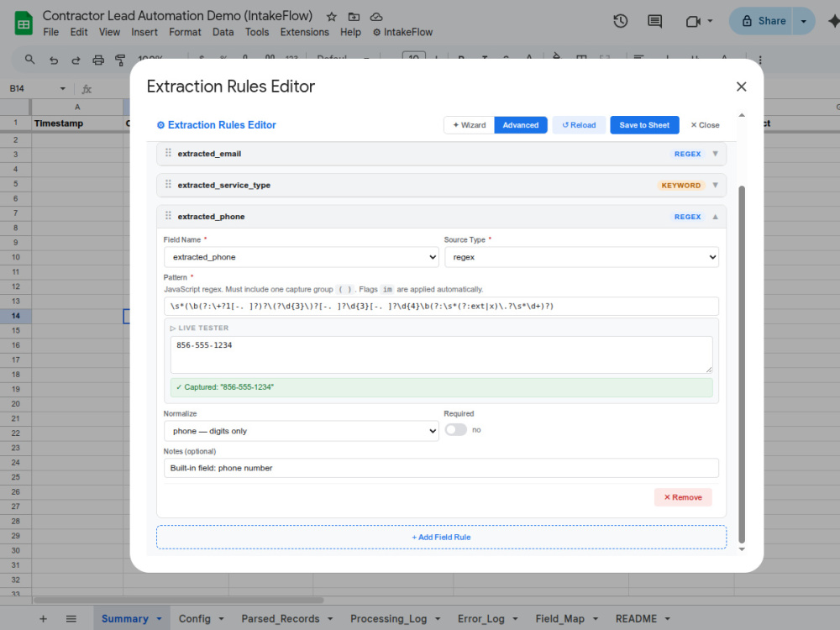
Task: Click the print icon in toolbar
Action: 98,60
